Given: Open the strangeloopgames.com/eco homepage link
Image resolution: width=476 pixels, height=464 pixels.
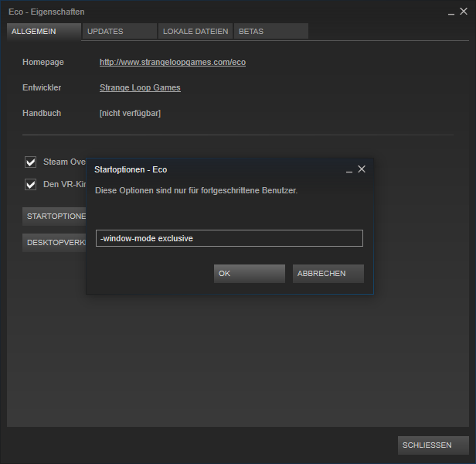Looking at the screenshot, I should pos(172,62).
